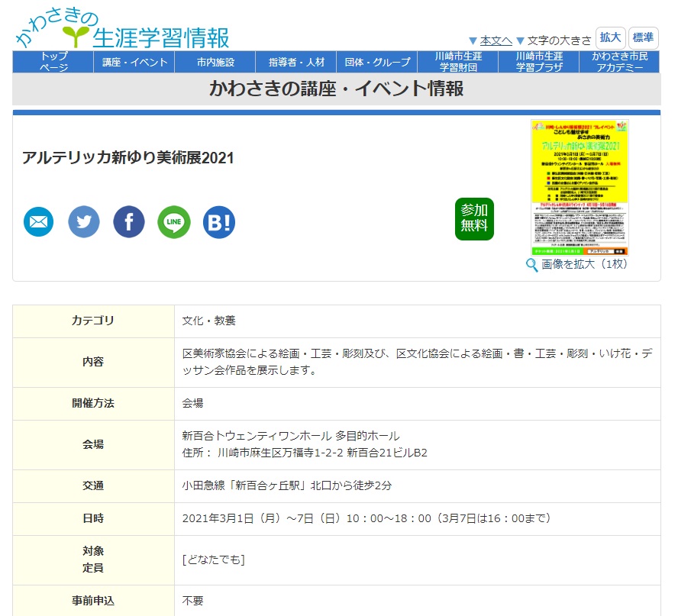The width and height of the screenshot is (691, 616).
Task: Click the かわさきの生涯学習情報 site logo
Action: tap(122, 29)
